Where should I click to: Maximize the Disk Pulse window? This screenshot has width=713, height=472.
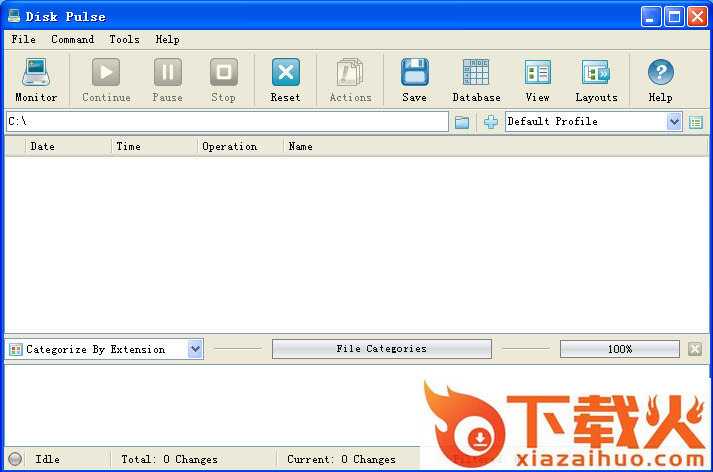pos(674,17)
